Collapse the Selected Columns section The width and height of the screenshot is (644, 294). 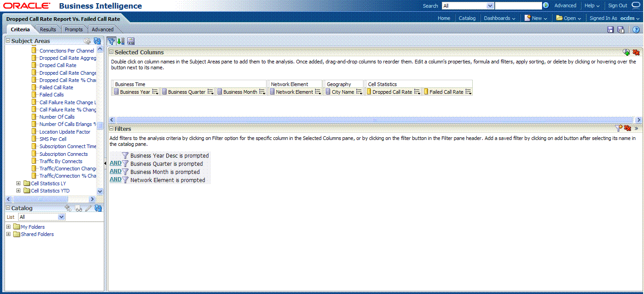coord(111,53)
